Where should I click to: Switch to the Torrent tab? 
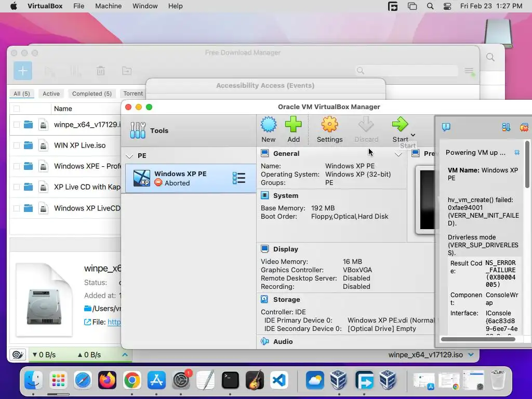pos(133,94)
